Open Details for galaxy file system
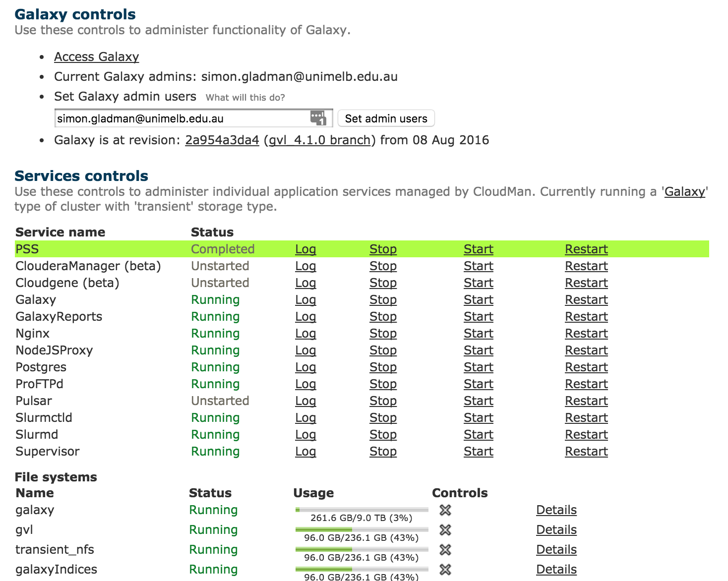728x581 pixels. point(556,510)
